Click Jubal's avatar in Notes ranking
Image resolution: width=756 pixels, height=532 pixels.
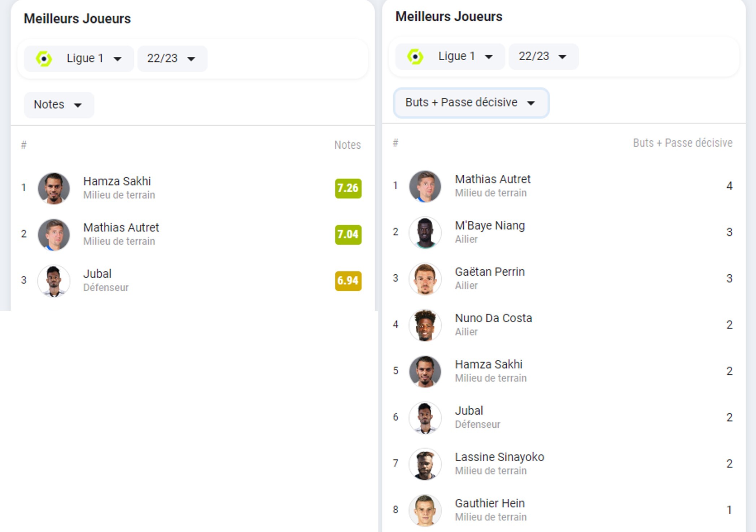pyautogui.click(x=54, y=281)
